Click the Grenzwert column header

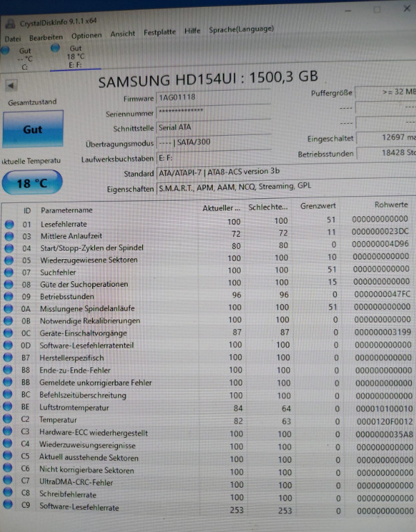click(318, 206)
